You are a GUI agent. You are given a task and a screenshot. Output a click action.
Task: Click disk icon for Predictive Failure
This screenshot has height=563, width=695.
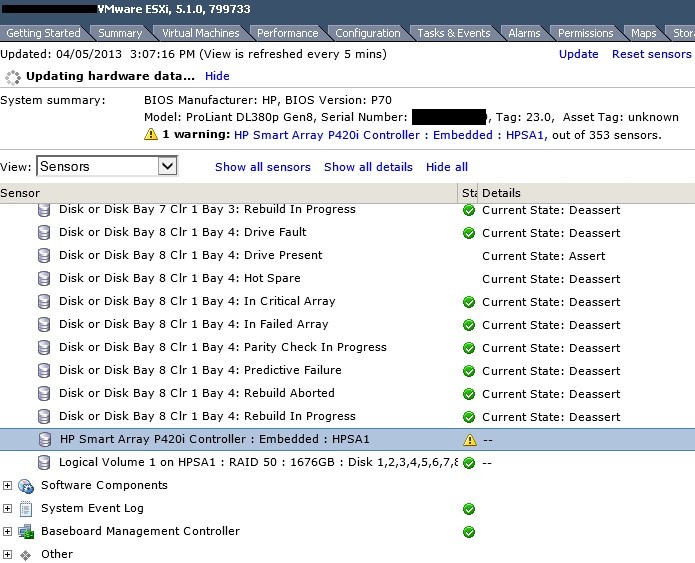(44, 371)
